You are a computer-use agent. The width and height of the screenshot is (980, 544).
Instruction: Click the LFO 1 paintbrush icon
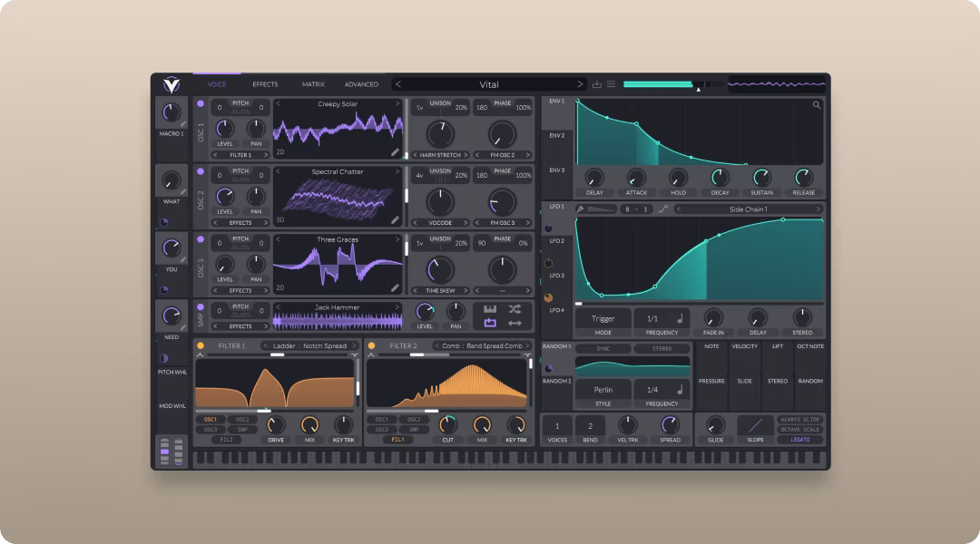click(x=580, y=209)
